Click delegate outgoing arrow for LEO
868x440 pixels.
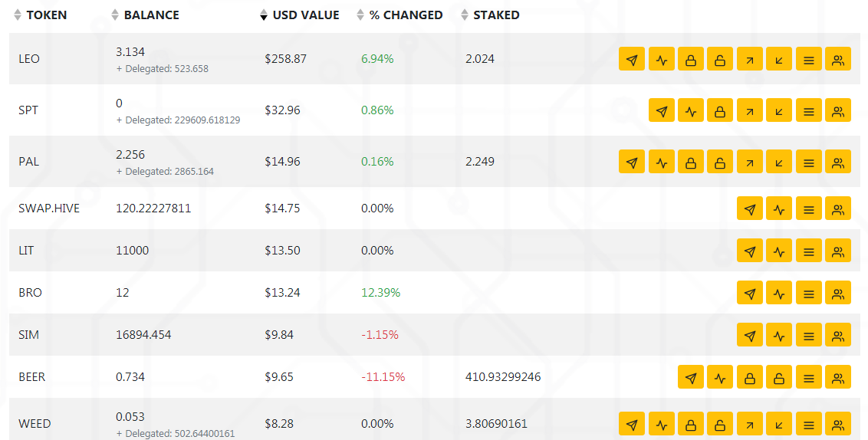750,59
